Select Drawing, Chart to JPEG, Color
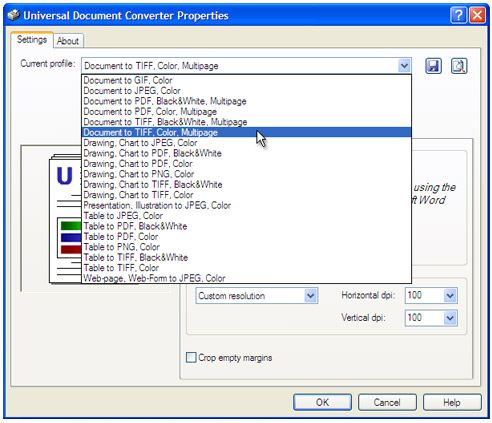This screenshot has width=492, height=423. tap(246, 143)
